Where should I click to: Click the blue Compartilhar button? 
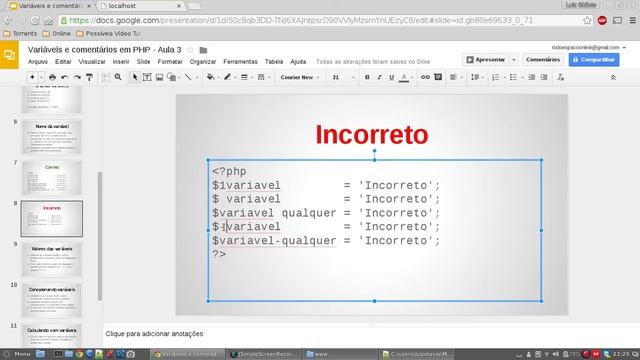594,60
